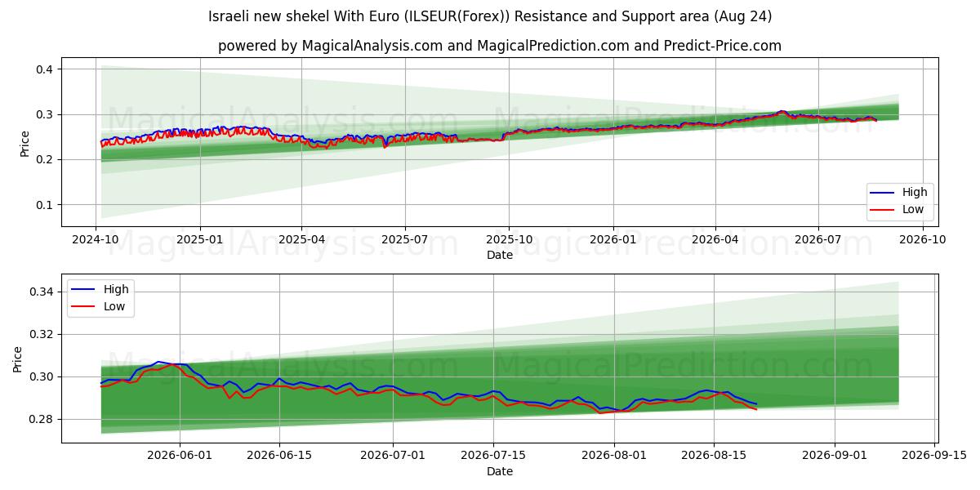Screen dimensions: 980x490
Task: Click the '2026-06-01' date label on bottom chart
Action: [x=180, y=457]
